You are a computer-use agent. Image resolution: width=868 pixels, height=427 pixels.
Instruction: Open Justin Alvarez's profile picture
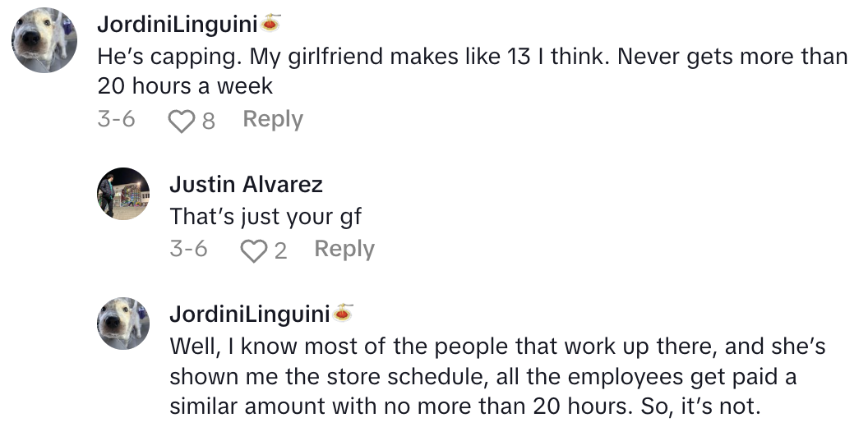point(123,194)
